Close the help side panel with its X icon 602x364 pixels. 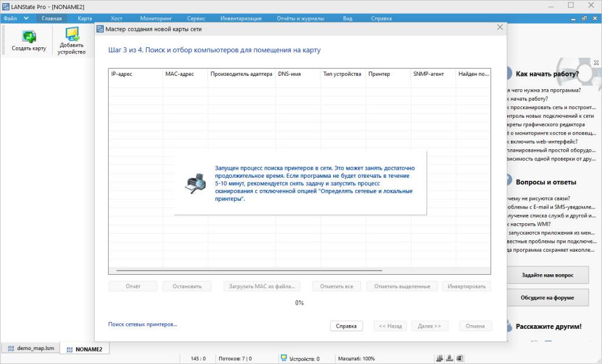(597, 62)
